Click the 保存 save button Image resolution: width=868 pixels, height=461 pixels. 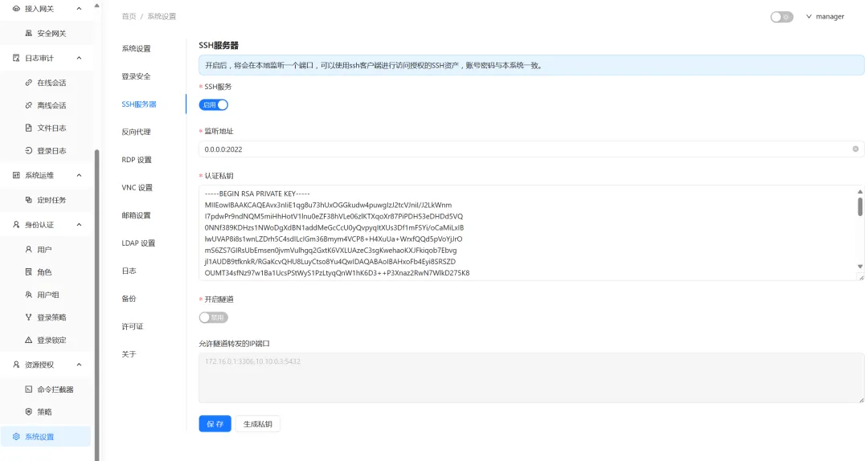(x=215, y=424)
